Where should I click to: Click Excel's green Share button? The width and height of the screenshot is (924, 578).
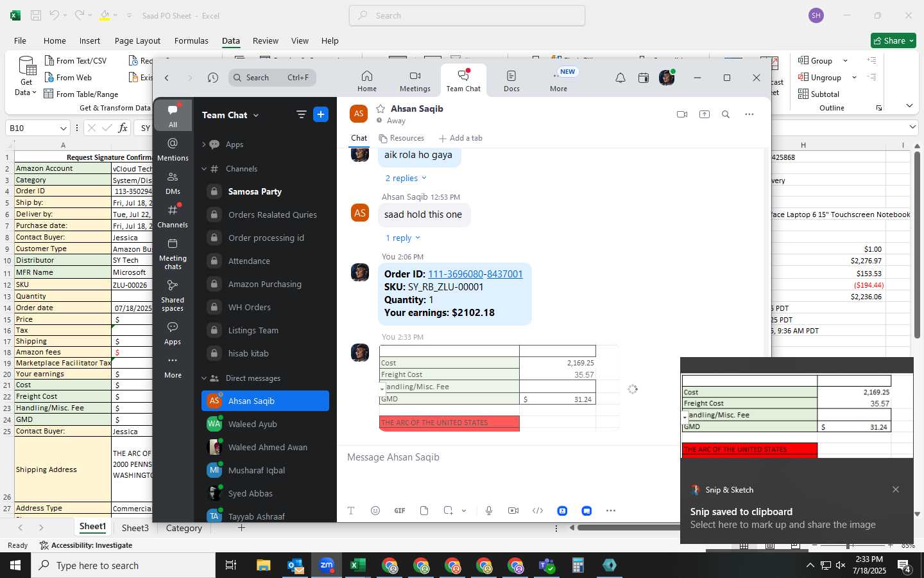[893, 40]
